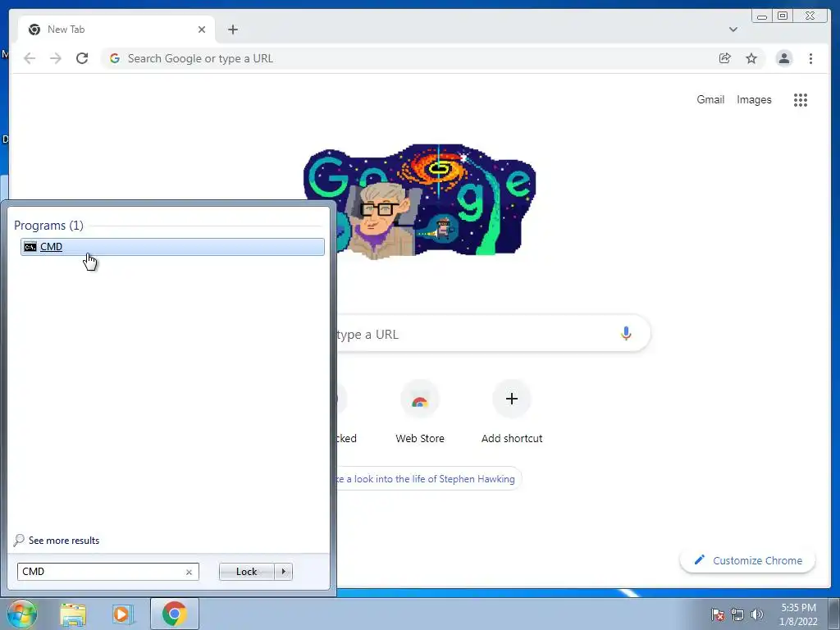This screenshot has height=630, width=840.
Task: Close the New Tab tab
Action: (202, 30)
